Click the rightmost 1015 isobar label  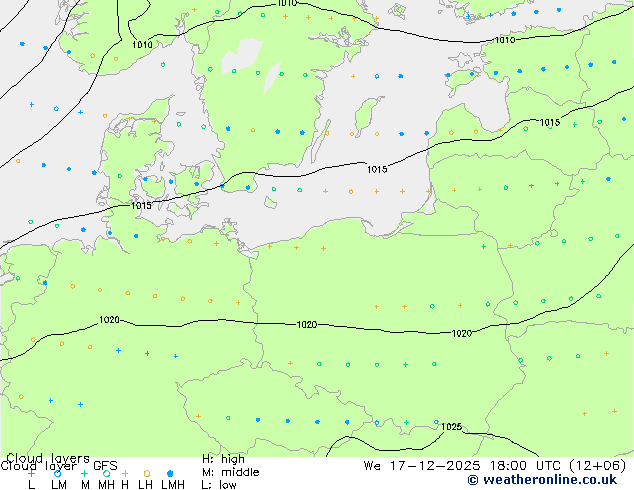point(549,122)
